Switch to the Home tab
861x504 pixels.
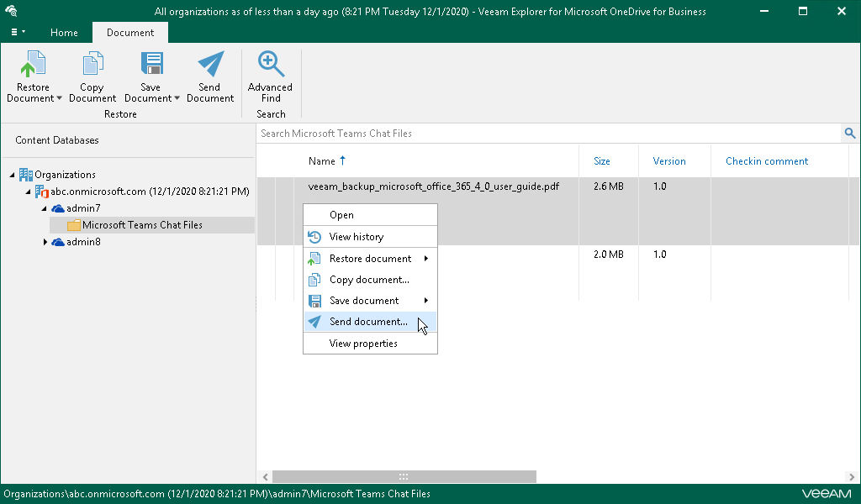[x=64, y=33]
